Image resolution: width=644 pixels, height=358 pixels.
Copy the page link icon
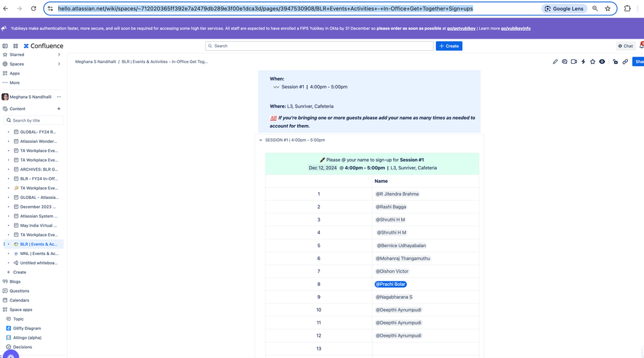pyautogui.click(x=625, y=62)
